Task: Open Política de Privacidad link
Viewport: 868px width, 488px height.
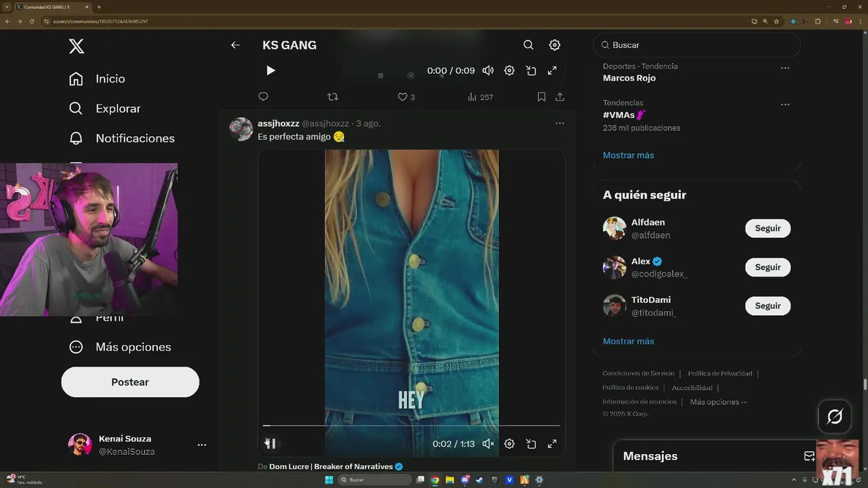Action: click(720, 373)
